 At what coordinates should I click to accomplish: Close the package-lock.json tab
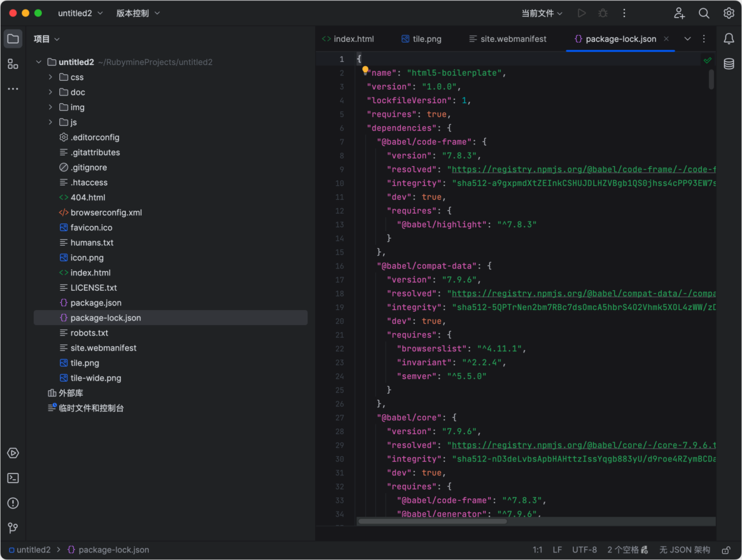click(666, 39)
